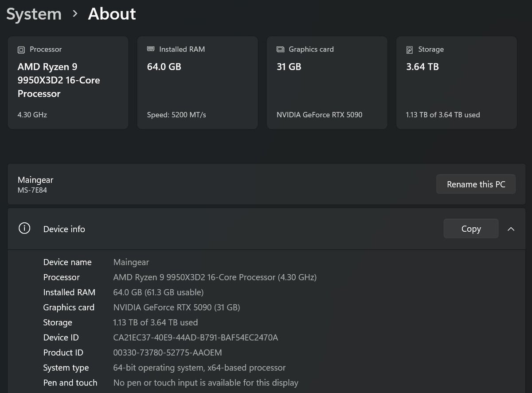Click the 31 GB graphics memory value
Viewport: 532px width, 393px height.
coord(289,67)
